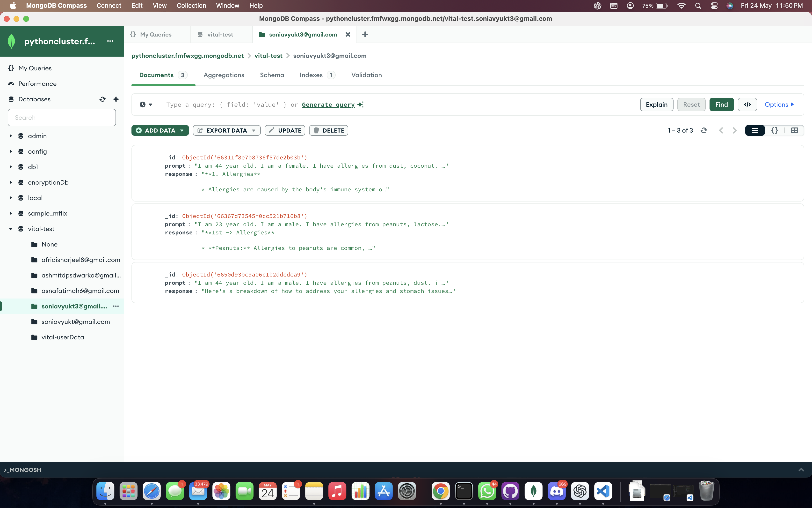Image resolution: width=812 pixels, height=508 pixels.
Task: Switch to Schema tab
Action: coord(272,75)
